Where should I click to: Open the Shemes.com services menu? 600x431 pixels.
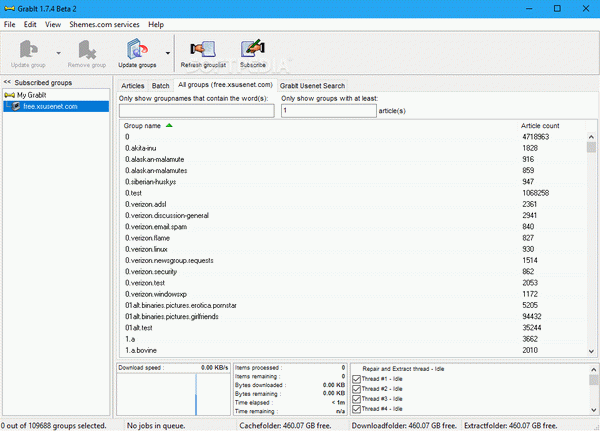point(104,24)
